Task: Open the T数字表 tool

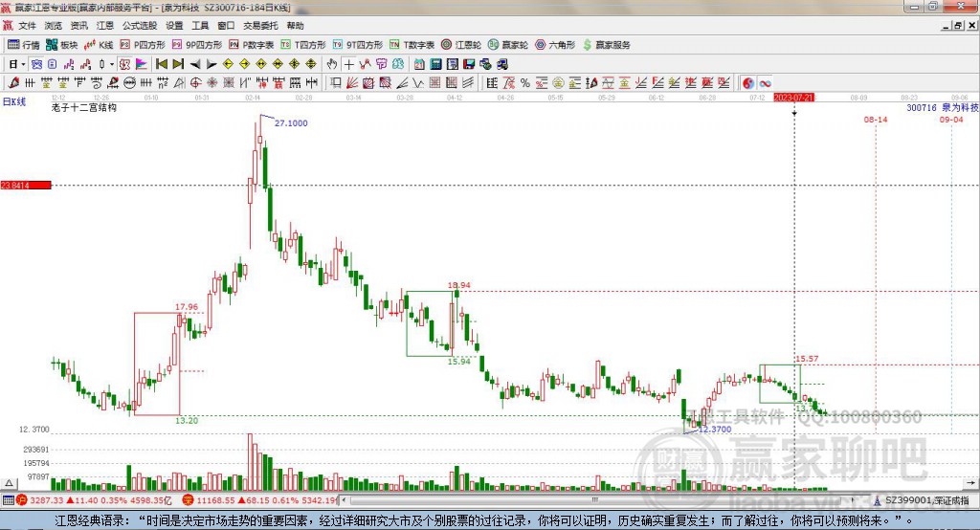Action: [412, 45]
